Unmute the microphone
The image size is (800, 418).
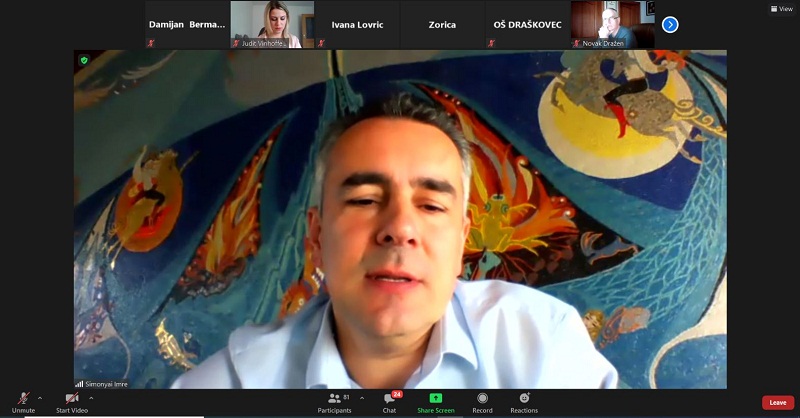pos(22,399)
